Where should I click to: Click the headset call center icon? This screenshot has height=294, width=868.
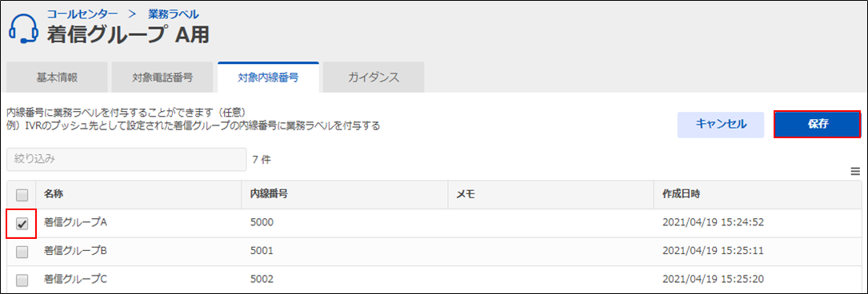point(24,29)
